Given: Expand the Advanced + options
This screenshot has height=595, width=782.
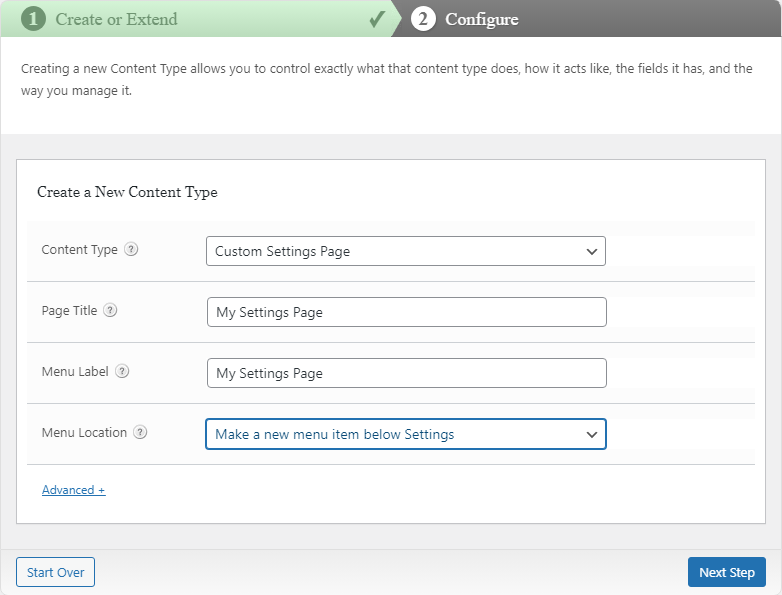Looking at the screenshot, I should 73,490.
